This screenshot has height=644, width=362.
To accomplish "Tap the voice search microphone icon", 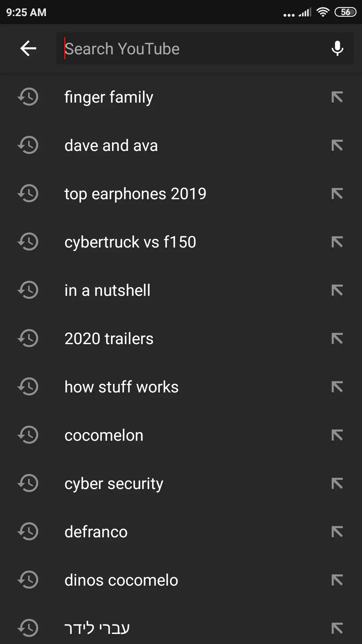I will pos(337,49).
